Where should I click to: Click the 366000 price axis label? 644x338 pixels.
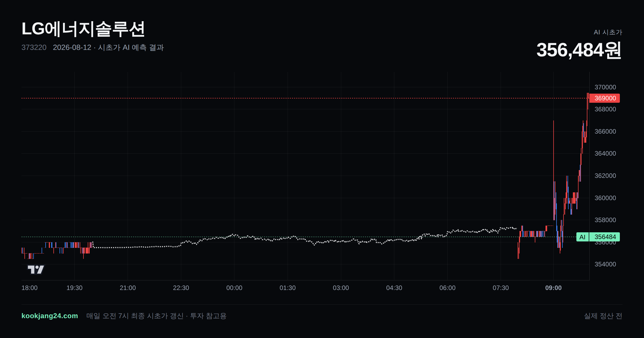pos(605,131)
